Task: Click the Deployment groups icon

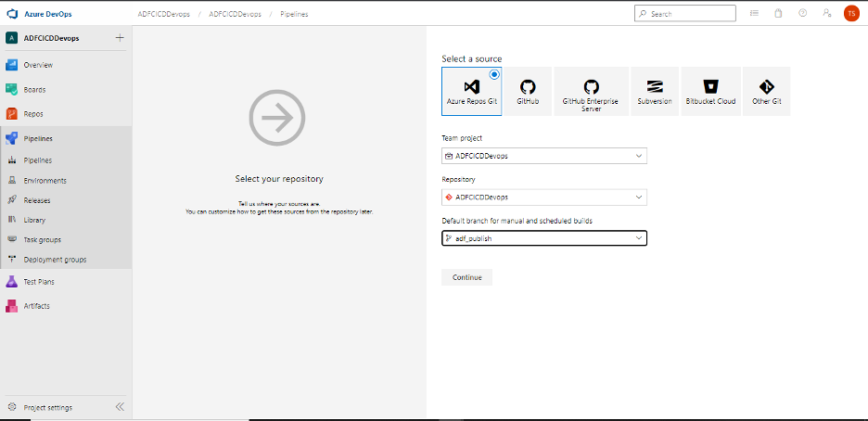Action: [x=12, y=260]
